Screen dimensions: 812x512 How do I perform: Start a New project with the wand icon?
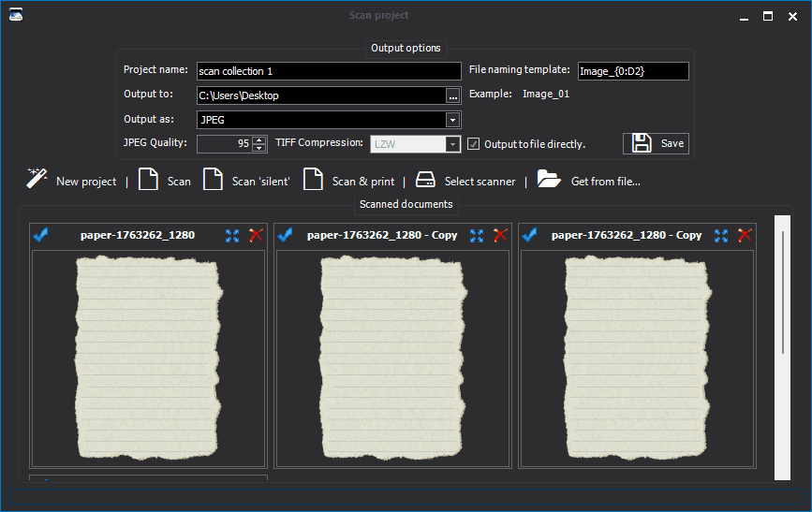(71, 181)
